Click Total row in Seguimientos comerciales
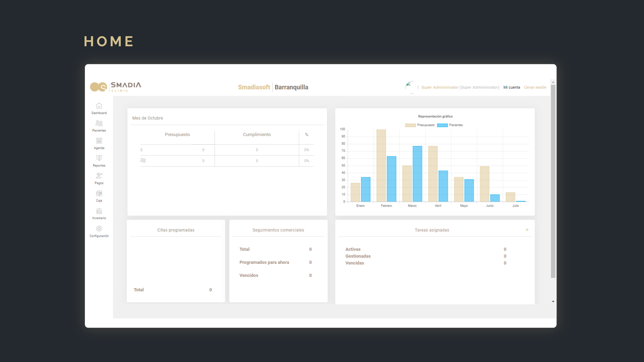This screenshot has height=362, width=644. coord(276,249)
